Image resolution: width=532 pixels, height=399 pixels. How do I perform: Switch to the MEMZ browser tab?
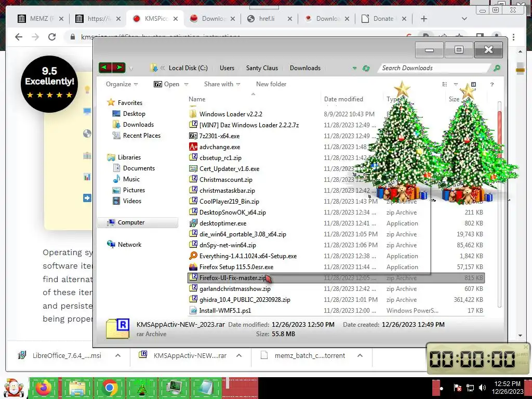click(x=41, y=18)
